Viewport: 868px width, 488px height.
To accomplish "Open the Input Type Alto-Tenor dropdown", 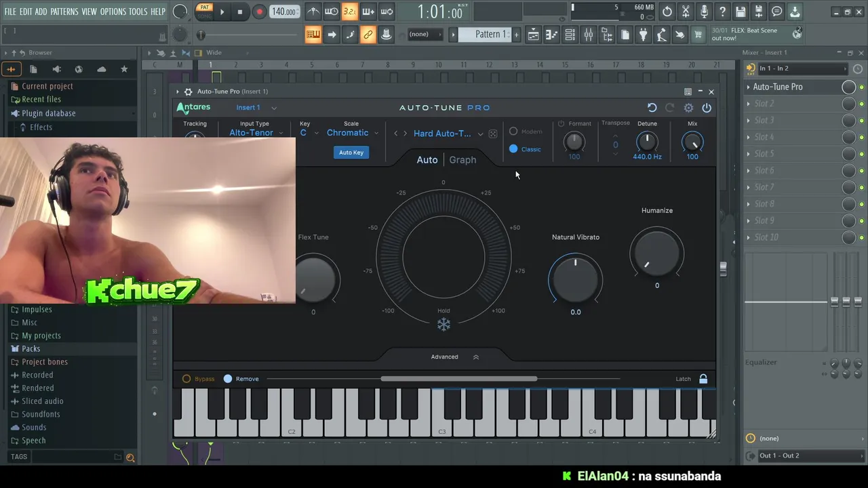I will (256, 133).
